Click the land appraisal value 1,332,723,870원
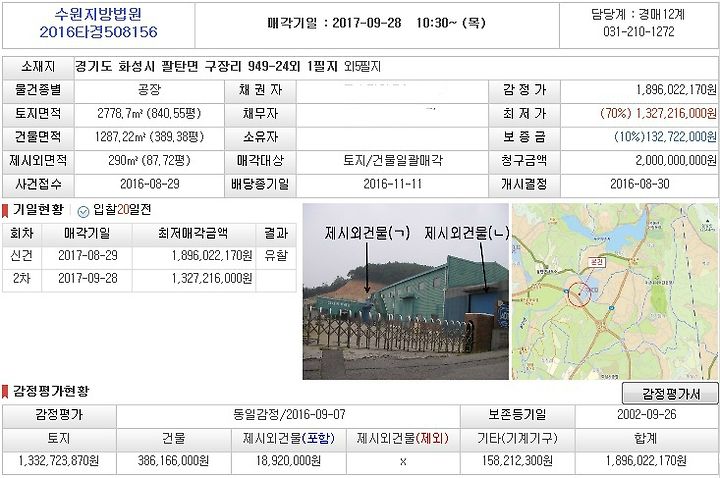This screenshot has width=720, height=478. coord(59,461)
